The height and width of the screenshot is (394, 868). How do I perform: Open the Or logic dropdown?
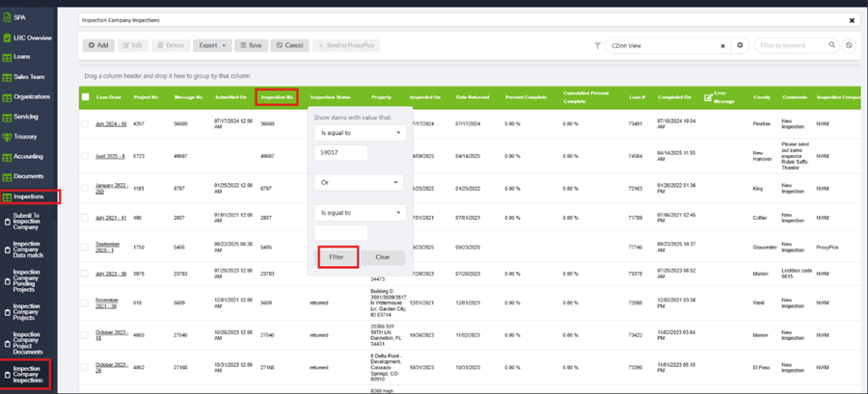click(360, 182)
